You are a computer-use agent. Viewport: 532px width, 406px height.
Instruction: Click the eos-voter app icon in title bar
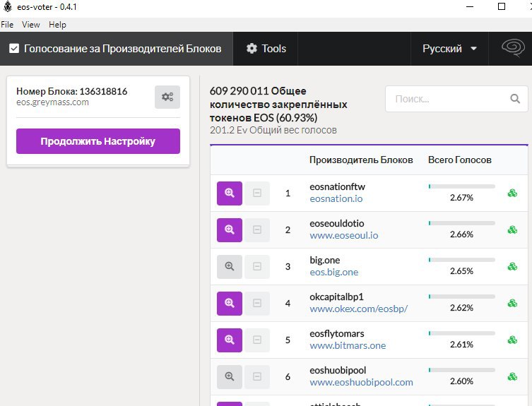coord(8,6)
